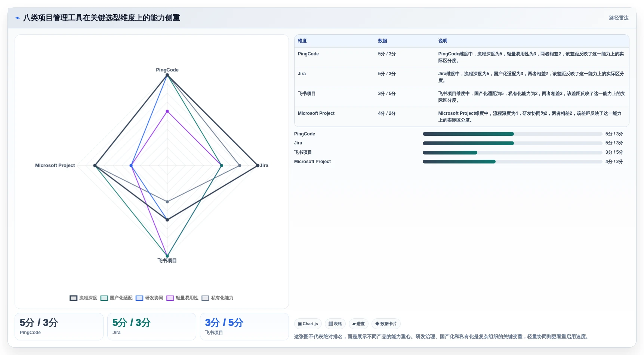The height and width of the screenshot is (355, 644).
Task: Click the PingCode progress bar
Action: coord(512,134)
